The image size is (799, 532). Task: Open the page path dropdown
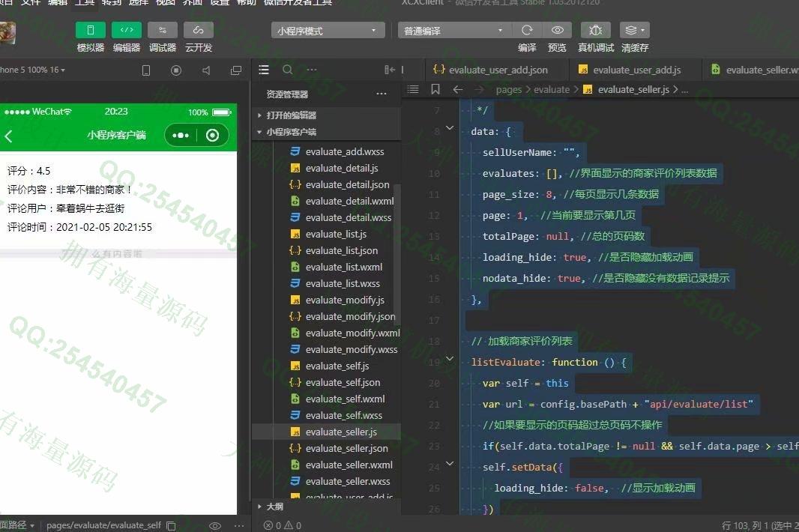pos(17,525)
